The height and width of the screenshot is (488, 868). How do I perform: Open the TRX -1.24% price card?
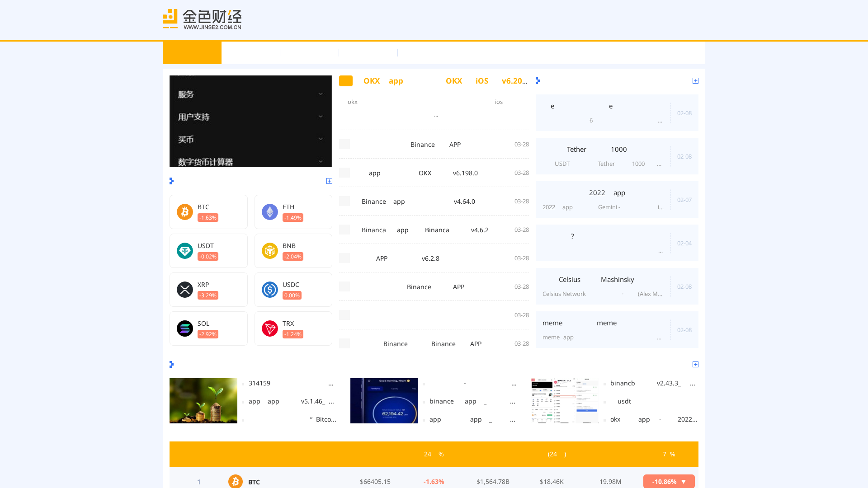pyautogui.click(x=293, y=328)
